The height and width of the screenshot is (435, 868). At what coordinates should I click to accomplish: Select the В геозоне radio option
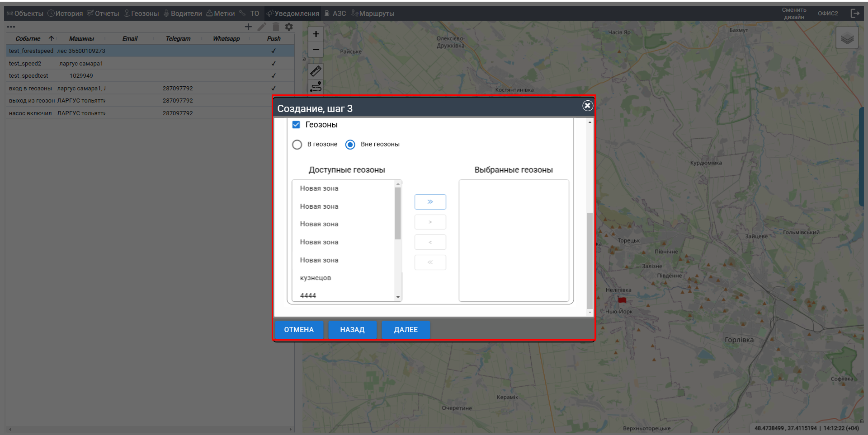pyautogui.click(x=297, y=145)
